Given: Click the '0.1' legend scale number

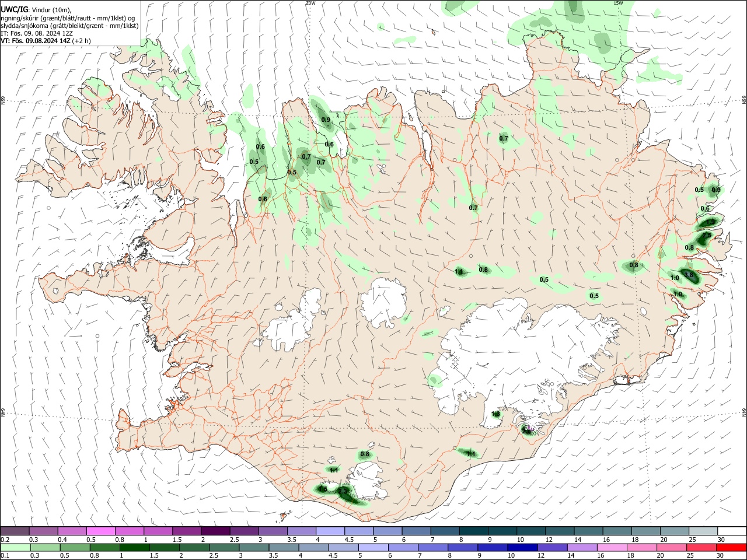Looking at the screenshot, I should pyautogui.click(x=5, y=556).
